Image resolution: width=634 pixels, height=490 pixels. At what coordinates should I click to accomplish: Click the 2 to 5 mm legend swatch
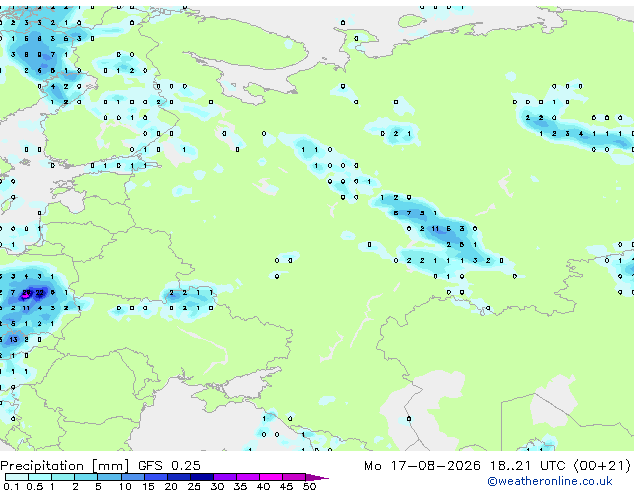click(x=86, y=477)
